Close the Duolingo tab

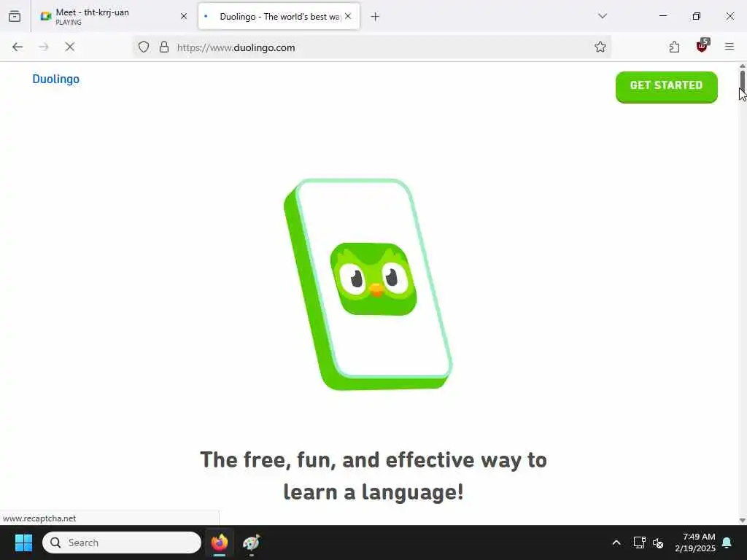[348, 16]
